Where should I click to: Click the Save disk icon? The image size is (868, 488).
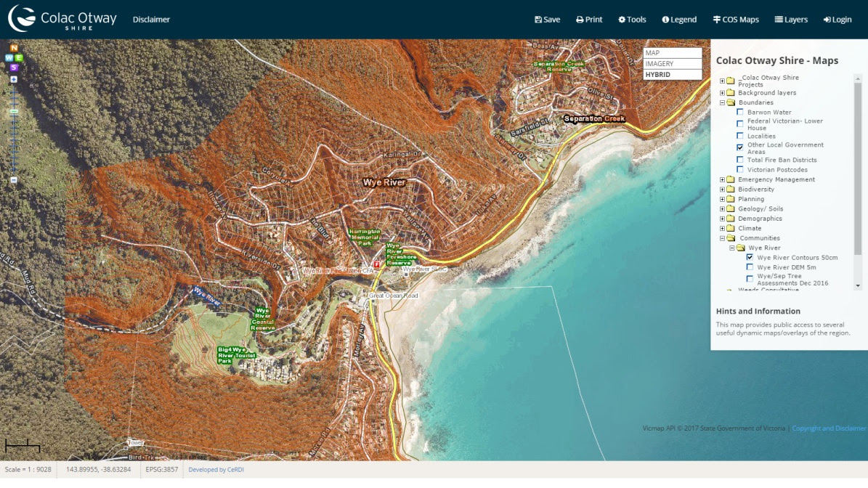pyautogui.click(x=538, y=20)
